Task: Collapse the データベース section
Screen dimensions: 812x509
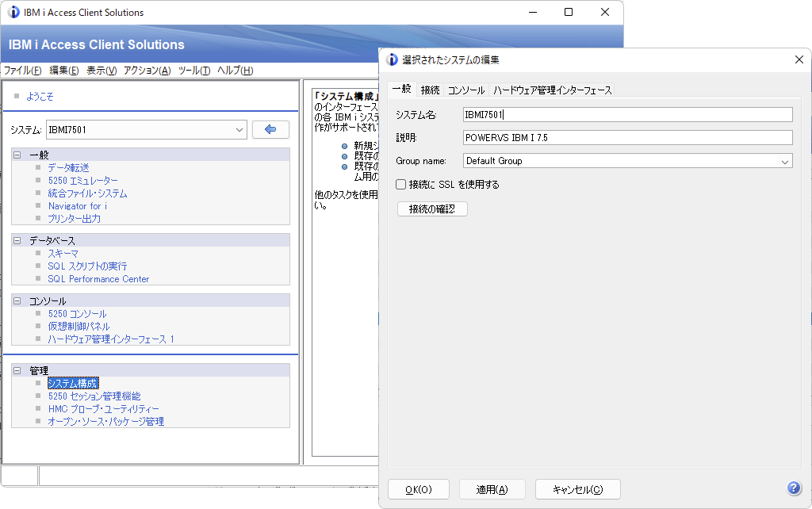Action: pyautogui.click(x=17, y=239)
